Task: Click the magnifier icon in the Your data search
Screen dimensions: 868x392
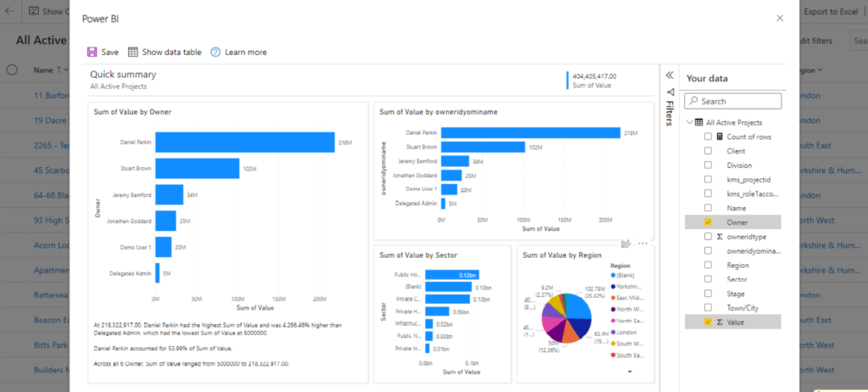Action: click(693, 102)
